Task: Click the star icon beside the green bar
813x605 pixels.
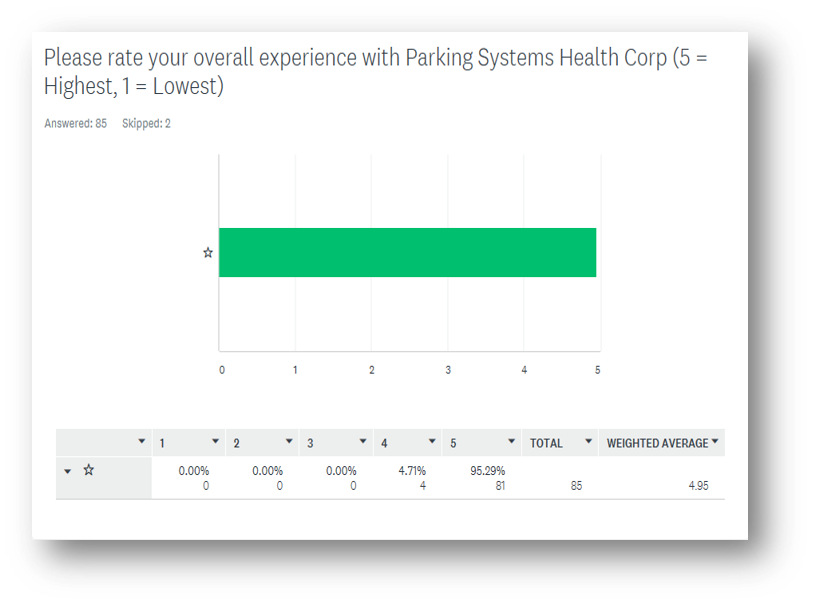Action: tap(208, 253)
